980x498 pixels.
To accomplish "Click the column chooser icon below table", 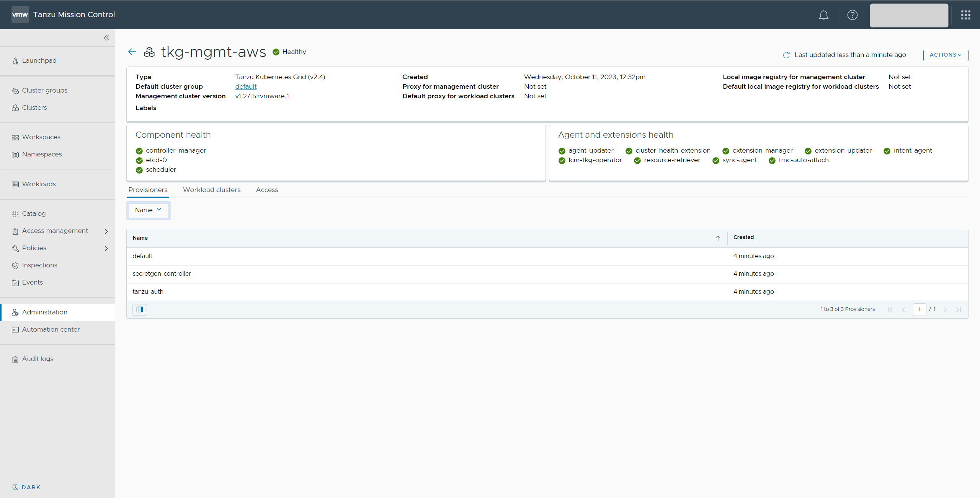I will 140,309.
